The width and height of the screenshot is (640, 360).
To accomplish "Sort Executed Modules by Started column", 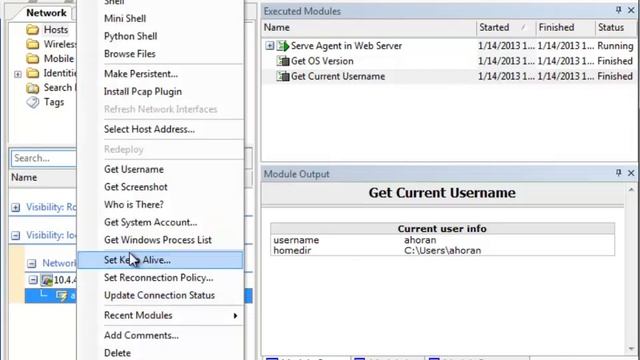I will coord(505,27).
